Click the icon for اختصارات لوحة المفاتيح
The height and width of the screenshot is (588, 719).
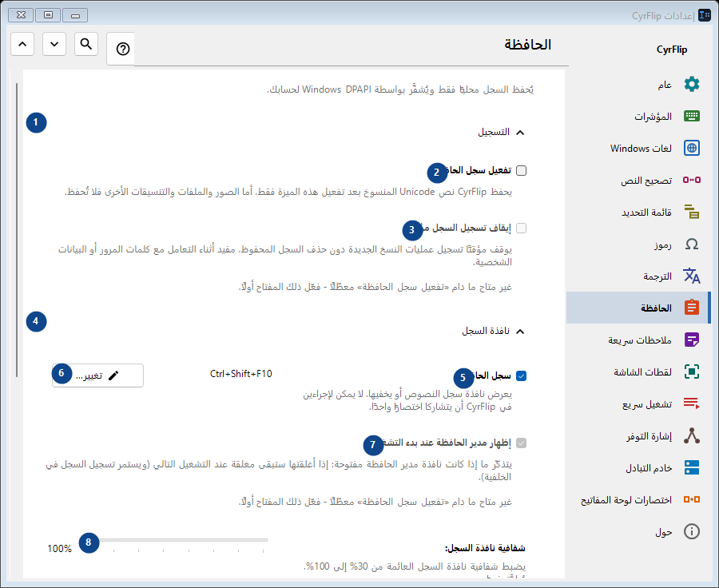pos(692,499)
